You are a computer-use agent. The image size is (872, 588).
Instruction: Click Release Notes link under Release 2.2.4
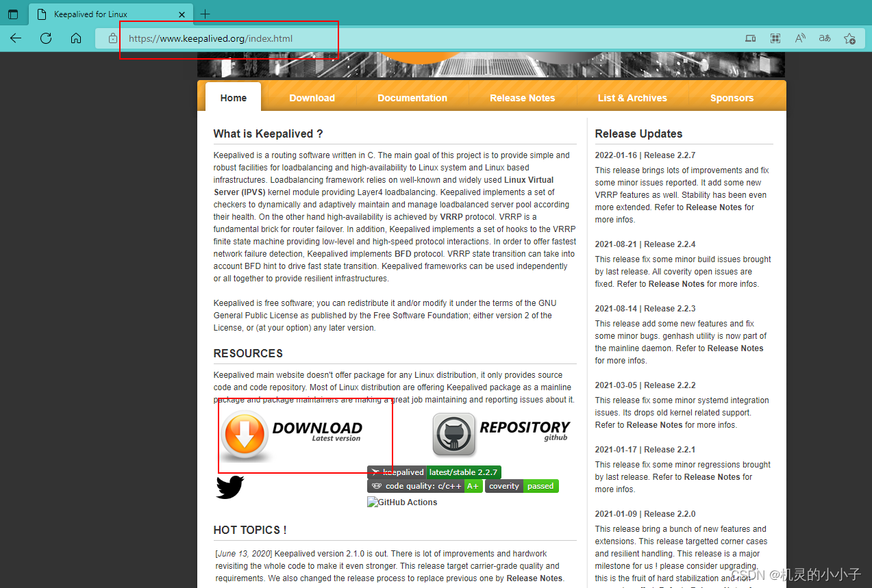pos(677,284)
